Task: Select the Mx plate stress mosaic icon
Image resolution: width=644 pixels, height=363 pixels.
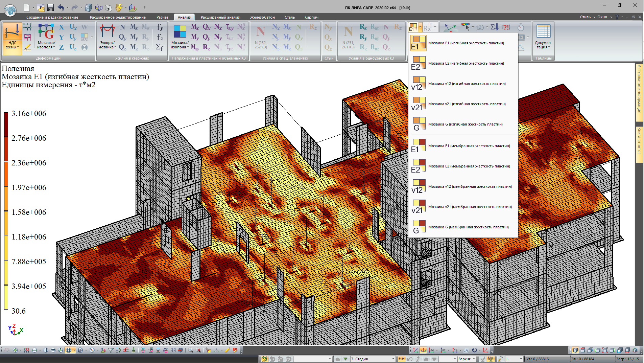Action: tap(195, 27)
